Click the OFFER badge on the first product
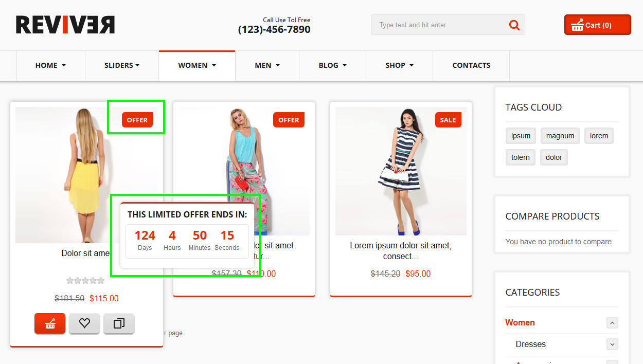Image resolution: width=643 pixels, height=364 pixels. 137,120
